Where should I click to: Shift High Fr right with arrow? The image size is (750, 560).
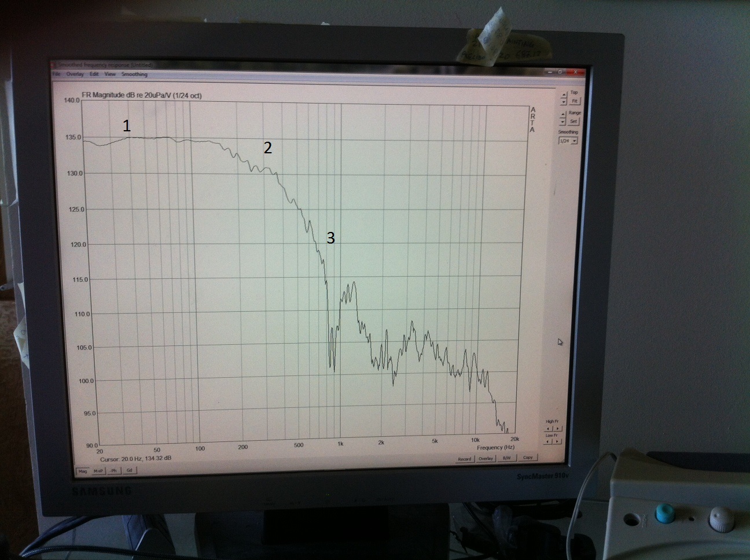pos(557,429)
